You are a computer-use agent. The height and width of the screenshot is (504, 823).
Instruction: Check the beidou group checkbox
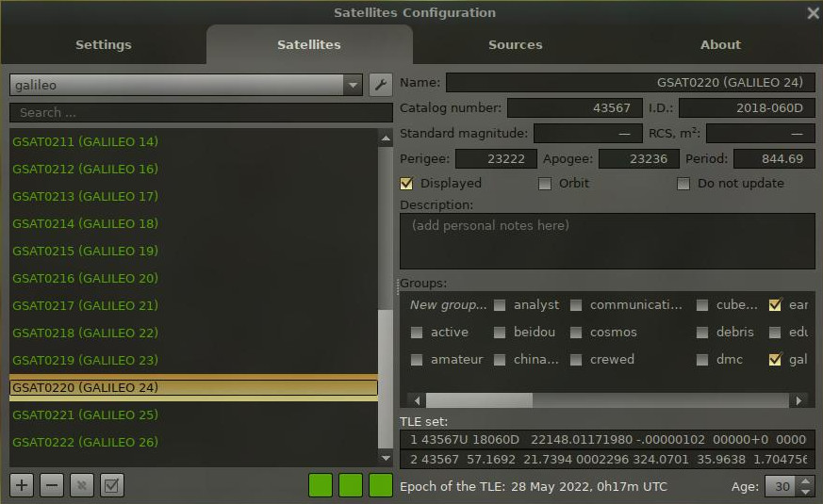click(500, 333)
